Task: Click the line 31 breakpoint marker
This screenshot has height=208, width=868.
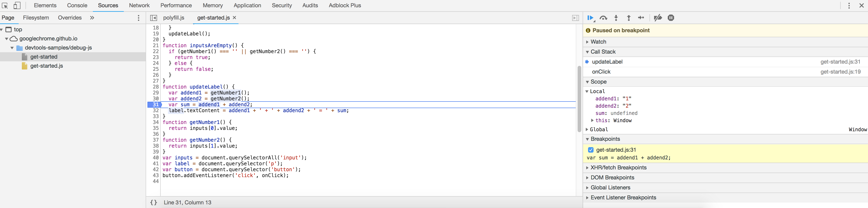Action: [x=155, y=104]
